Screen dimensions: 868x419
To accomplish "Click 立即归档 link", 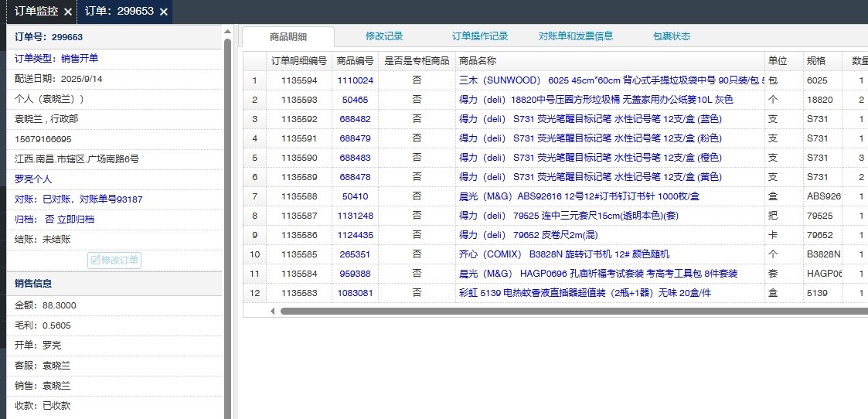I will pyautogui.click(x=78, y=220).
